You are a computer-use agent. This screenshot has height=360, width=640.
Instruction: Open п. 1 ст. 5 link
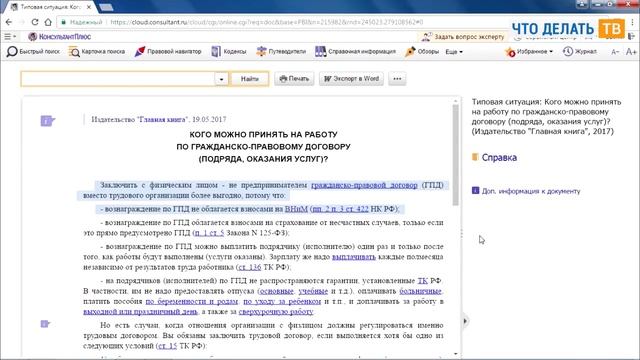[x=209, y=233]
